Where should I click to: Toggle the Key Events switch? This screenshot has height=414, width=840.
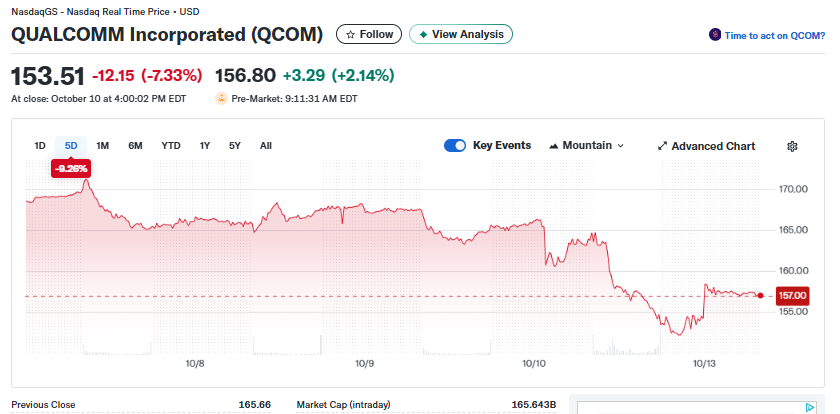point(455,146)
